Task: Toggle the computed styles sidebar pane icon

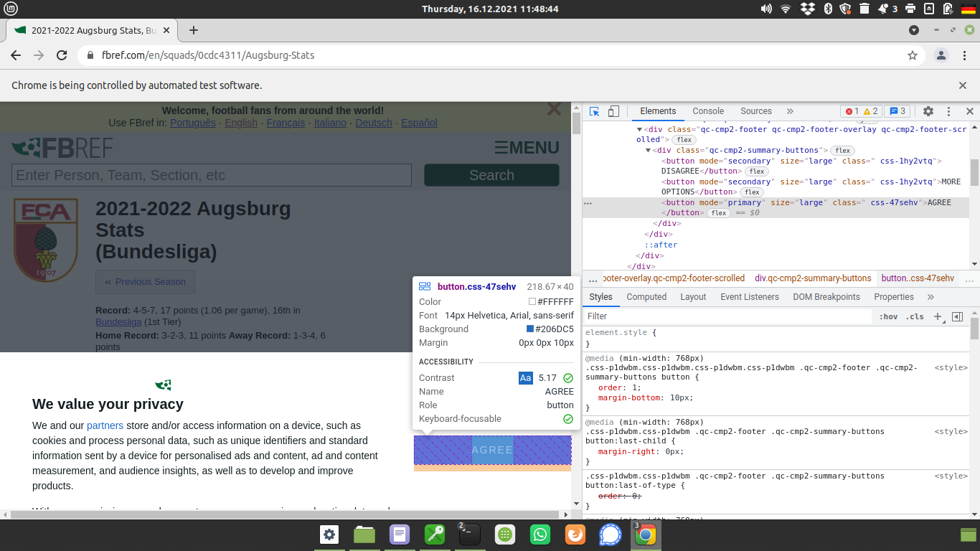Action: pyautogui.click(x=957, y=316)
